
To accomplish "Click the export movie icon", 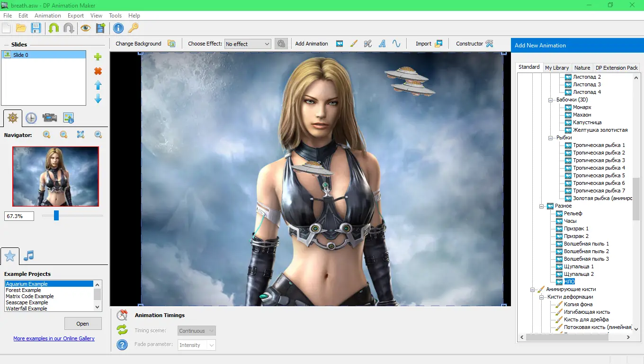I will click(100, 28).
